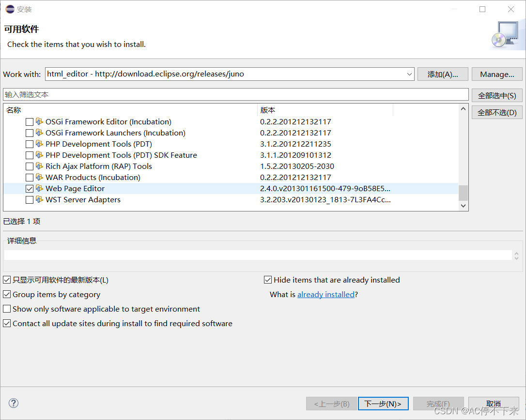The image size is (526, 420).
Task: Click the list scrollbar up arrow
Action: [463, 109]
